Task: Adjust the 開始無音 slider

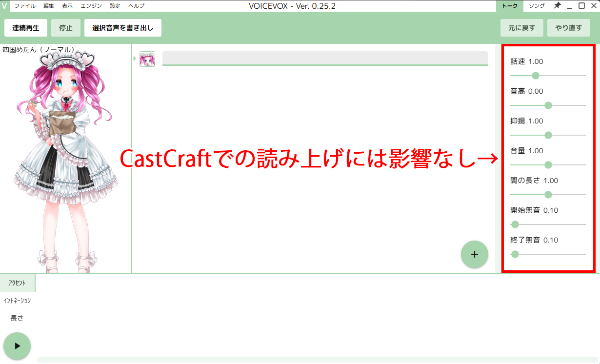Action: pyautogui.click(x=548, y=224)
